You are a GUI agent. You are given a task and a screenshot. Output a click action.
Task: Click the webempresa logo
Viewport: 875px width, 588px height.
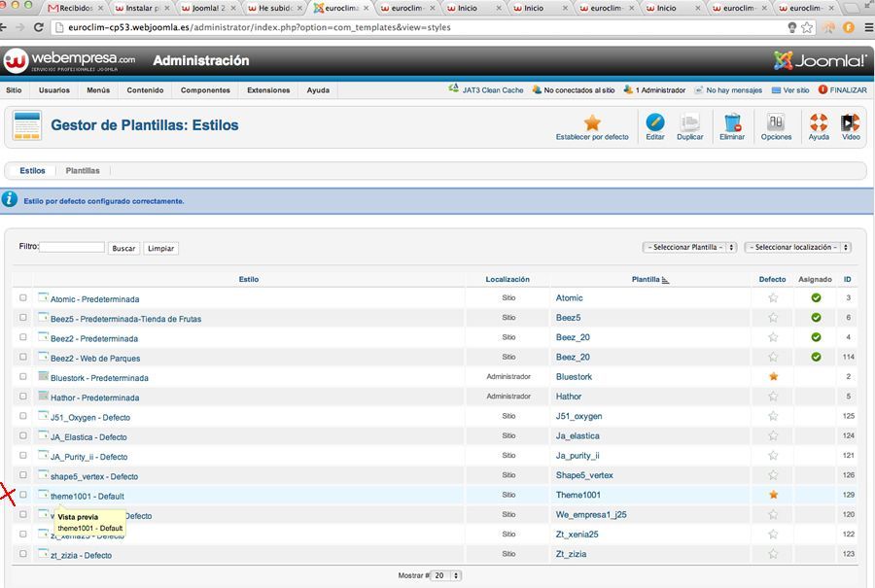pos(69,60)
